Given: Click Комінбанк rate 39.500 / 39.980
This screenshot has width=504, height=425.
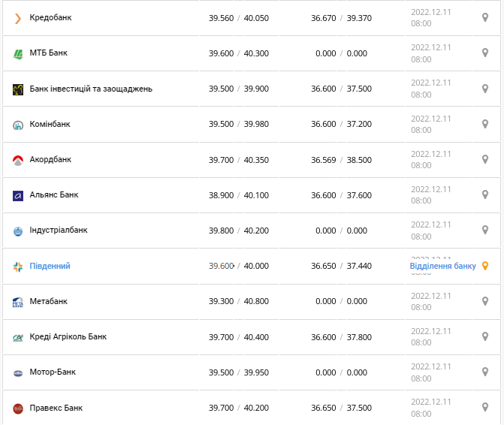Looking at the screenshot, I should 239,125.
